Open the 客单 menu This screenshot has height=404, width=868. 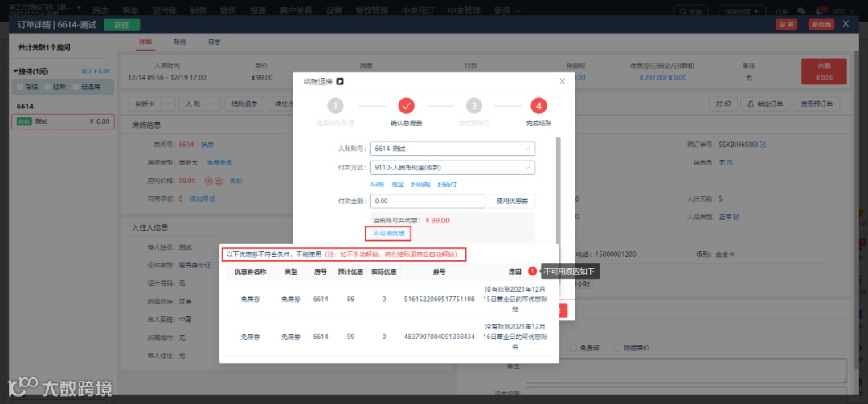129,10
